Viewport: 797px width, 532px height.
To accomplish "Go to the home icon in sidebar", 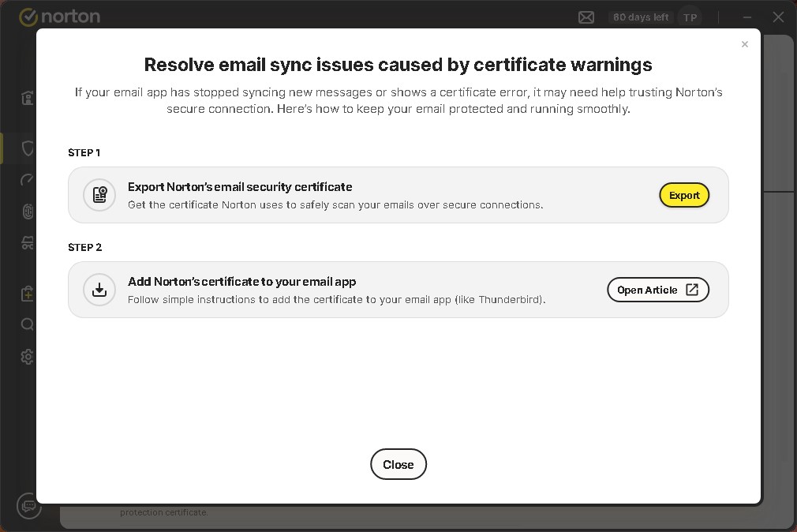I will (x=28, y=99).
